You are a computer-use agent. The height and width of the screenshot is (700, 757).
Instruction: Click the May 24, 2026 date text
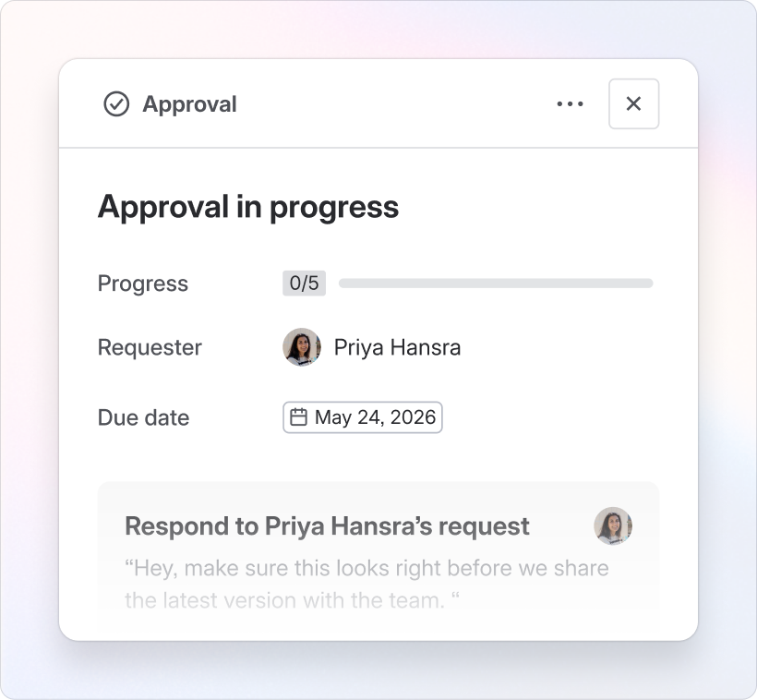click(x=375, y=416)
